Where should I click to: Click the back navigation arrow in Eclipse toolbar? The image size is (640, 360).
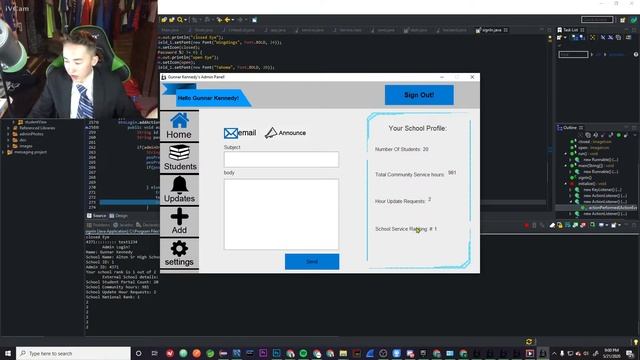coord(227,20)
